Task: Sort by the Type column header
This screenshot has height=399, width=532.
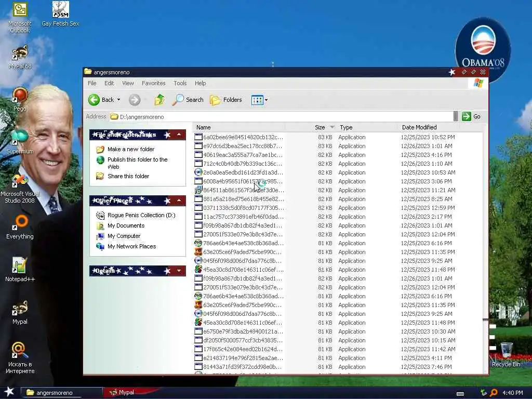Action: [x=366, y=127]
